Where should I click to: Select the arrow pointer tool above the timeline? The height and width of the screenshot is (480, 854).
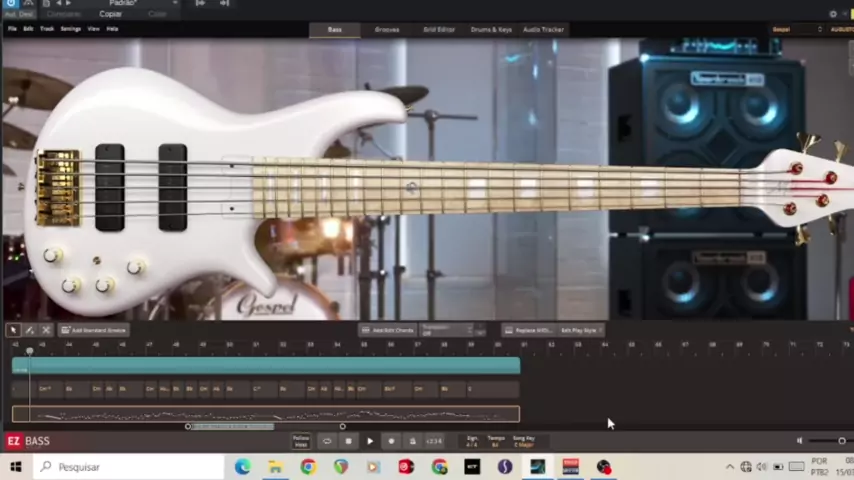click(14, 330)
